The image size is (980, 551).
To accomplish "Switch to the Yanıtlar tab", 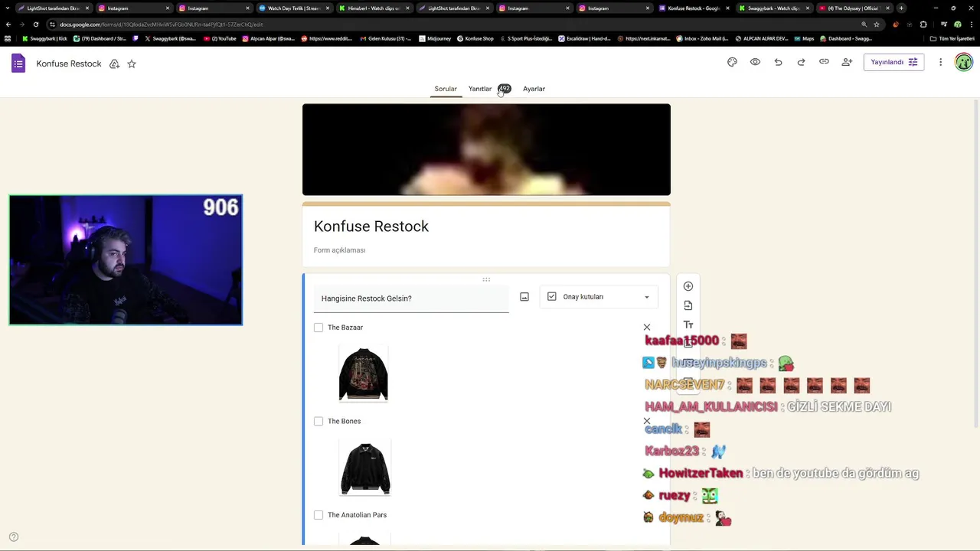I will [480, 89].
